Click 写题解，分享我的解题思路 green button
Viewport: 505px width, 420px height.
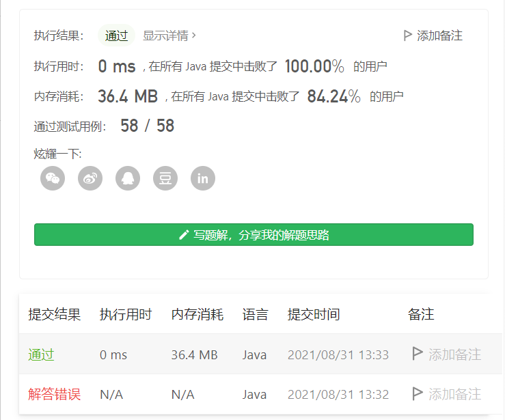pos(254,235)
